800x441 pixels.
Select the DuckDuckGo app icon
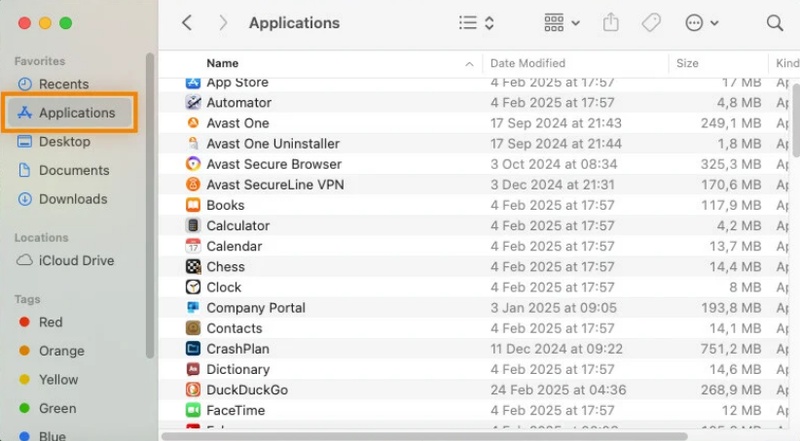pyautogui.click(x=193, y=389)
